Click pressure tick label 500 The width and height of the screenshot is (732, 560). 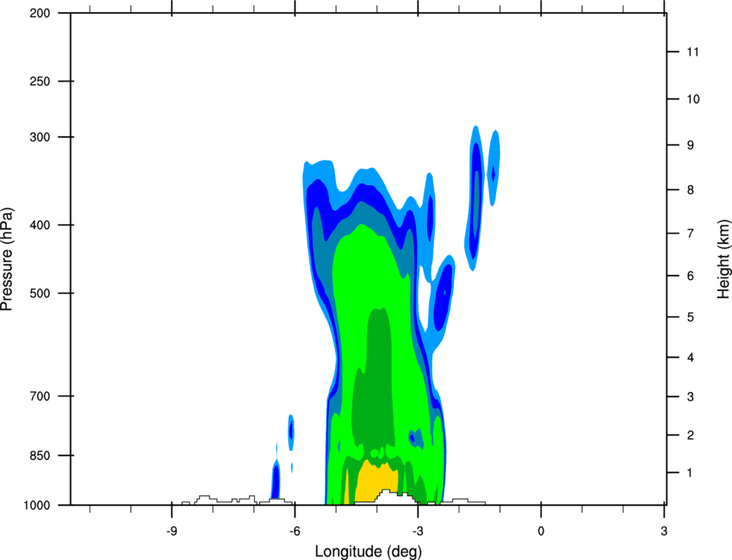(x=40, y=293)
